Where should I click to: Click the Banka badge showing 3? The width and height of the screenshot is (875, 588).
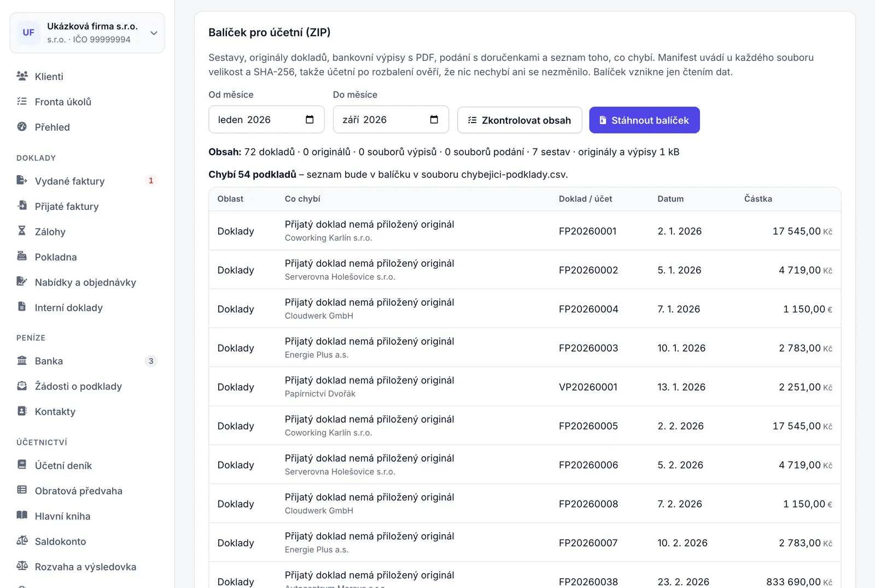[151, 361]
